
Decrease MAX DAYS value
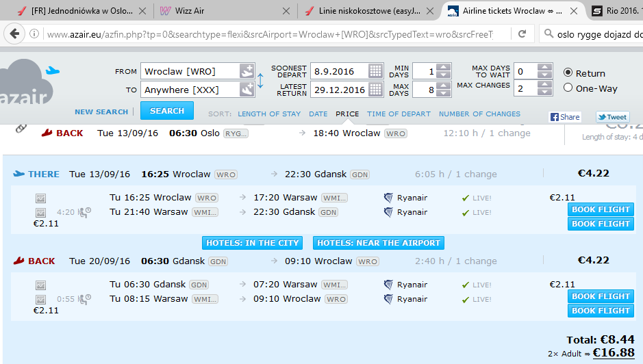[443, 93]
